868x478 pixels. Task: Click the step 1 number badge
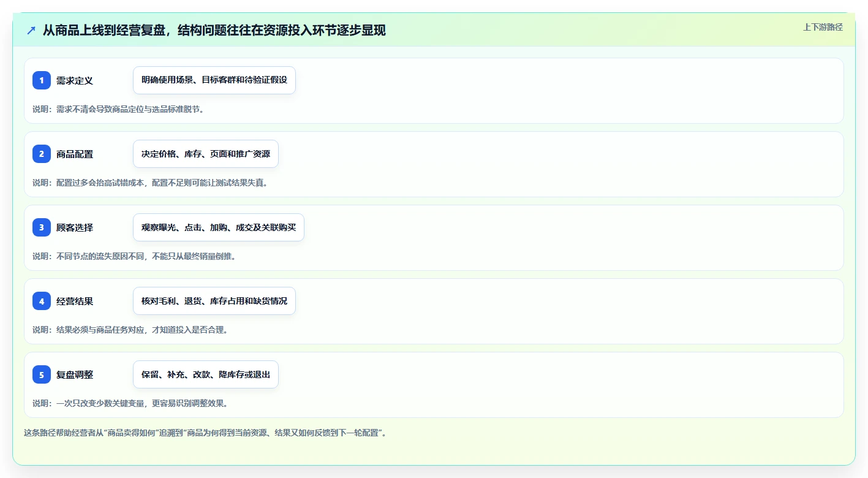pos(42,80)
